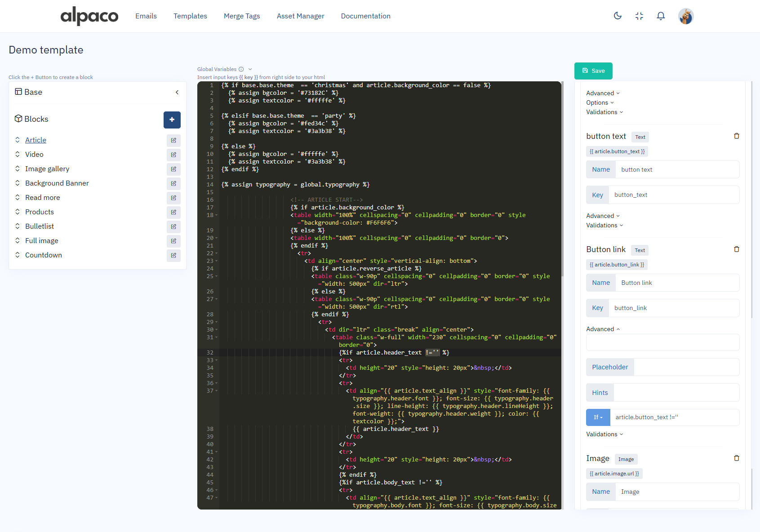Screen dimensions: 760x532
Task: Click the edit icon for the Countdown block
Action: [x=173, y=255]
